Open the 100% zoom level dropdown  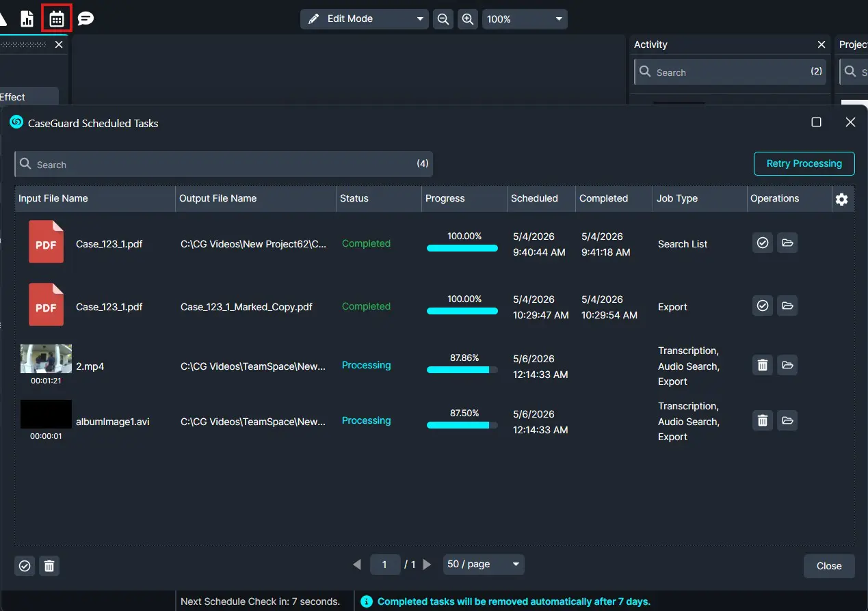[525, 19]
